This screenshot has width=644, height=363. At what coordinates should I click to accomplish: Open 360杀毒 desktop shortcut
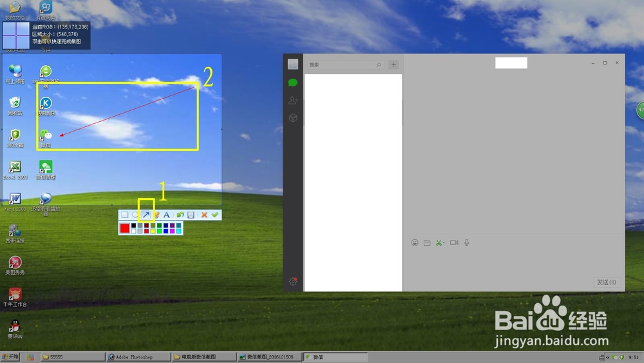tap(15, 138)
